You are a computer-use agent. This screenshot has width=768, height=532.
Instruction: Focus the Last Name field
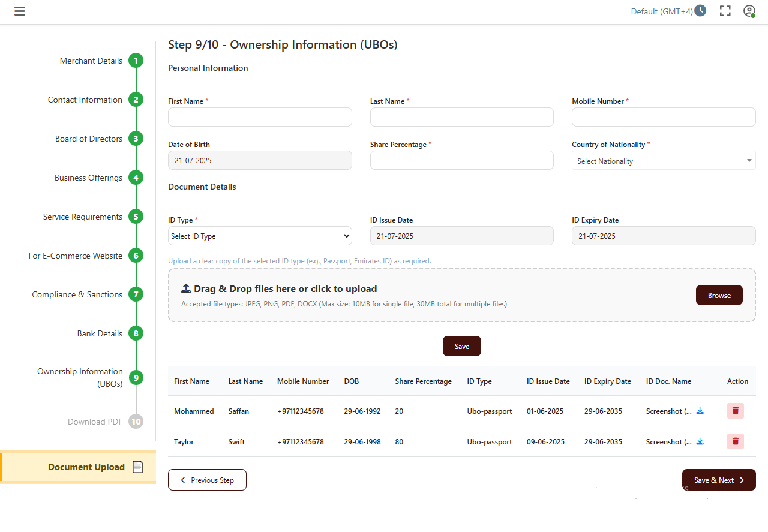[x=462, y=117]
